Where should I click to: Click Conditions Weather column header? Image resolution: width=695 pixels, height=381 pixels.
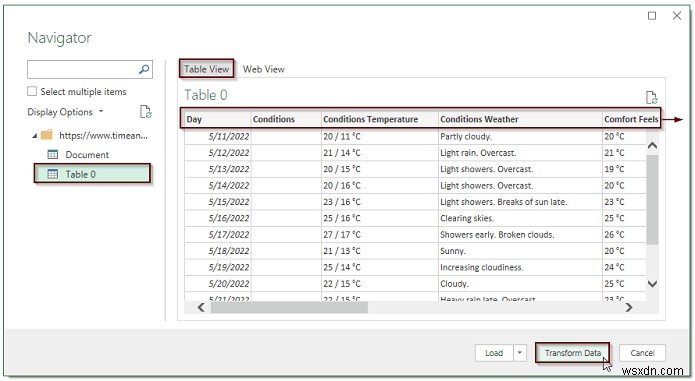(520, 119)
